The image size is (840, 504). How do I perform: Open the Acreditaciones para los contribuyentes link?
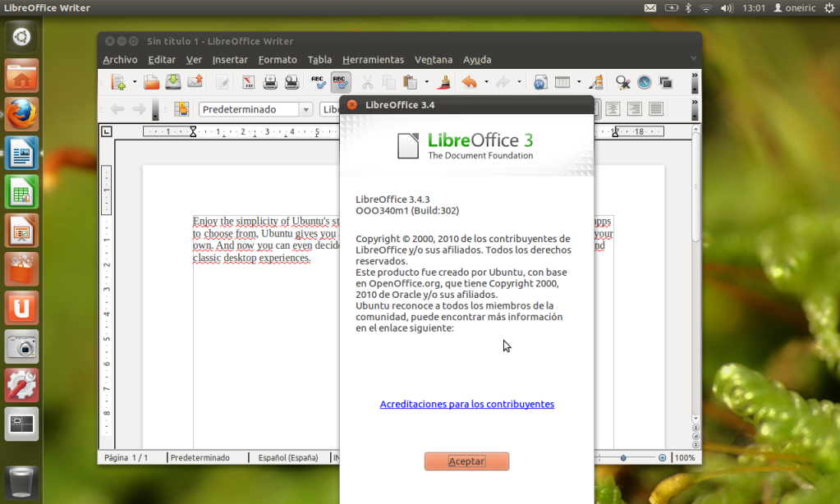pos(466,404)
